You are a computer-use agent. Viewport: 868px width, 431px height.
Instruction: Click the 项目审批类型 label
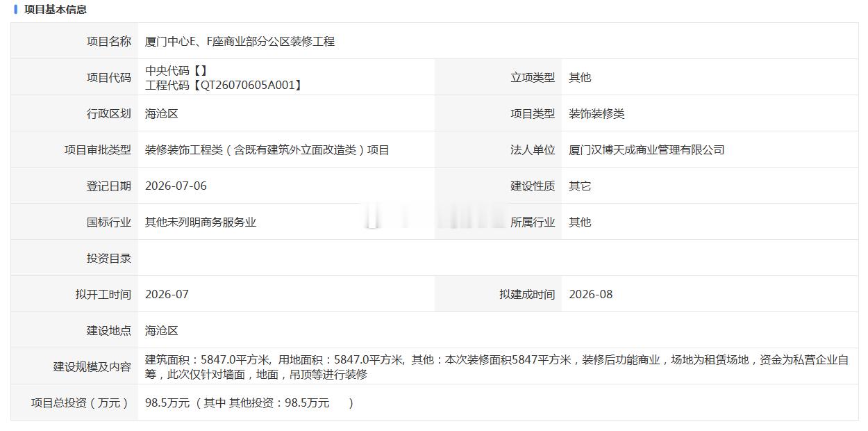click(x=98, y=150)
